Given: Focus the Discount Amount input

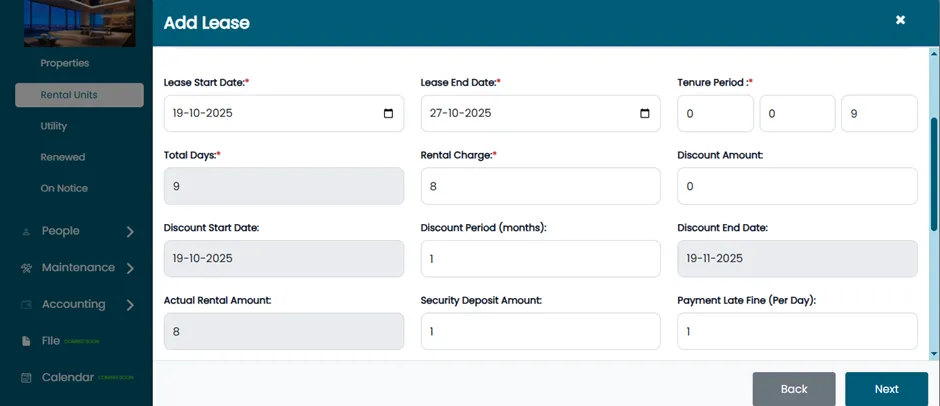Looking at the screenshot, I should point(797,186).
